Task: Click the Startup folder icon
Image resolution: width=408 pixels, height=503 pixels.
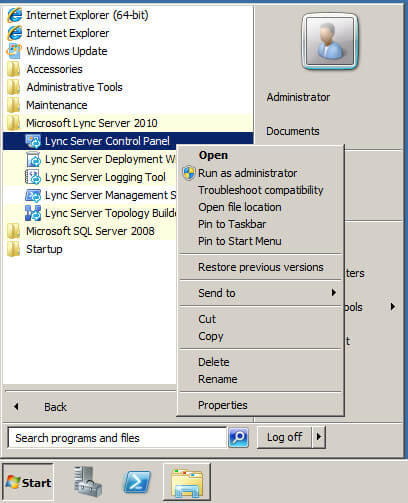Action: pyautogui.click(x=14, y=249)
